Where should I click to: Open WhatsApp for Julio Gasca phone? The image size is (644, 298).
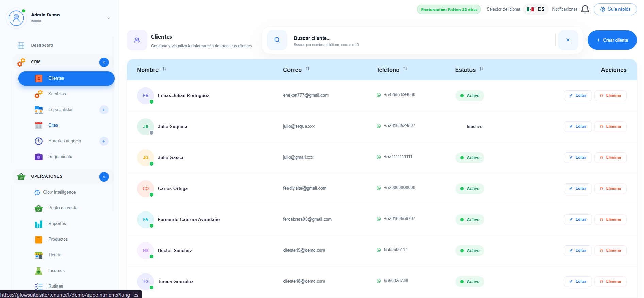[379, 157]
